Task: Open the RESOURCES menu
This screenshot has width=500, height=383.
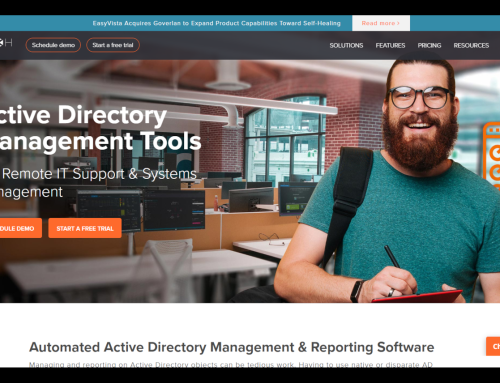Action: pos(471,45)
